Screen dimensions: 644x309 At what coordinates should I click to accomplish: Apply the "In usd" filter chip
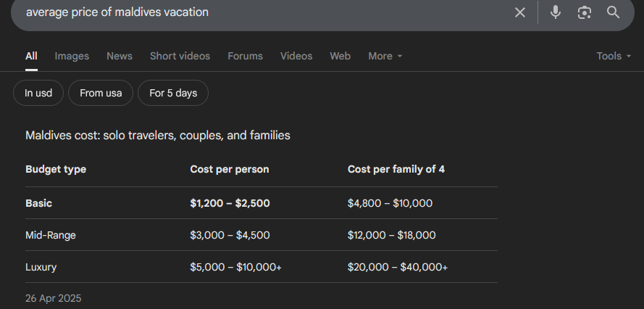coord(38,93)
